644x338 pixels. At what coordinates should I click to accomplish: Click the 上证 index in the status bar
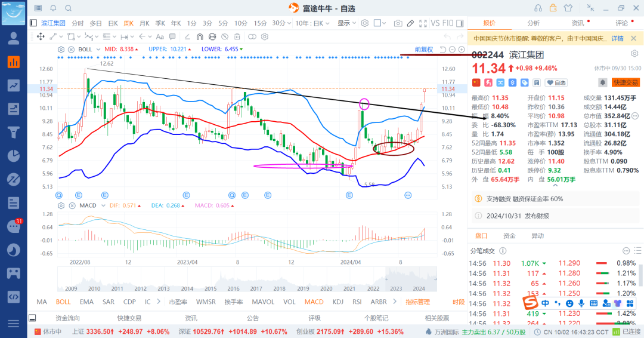[120, 331]
